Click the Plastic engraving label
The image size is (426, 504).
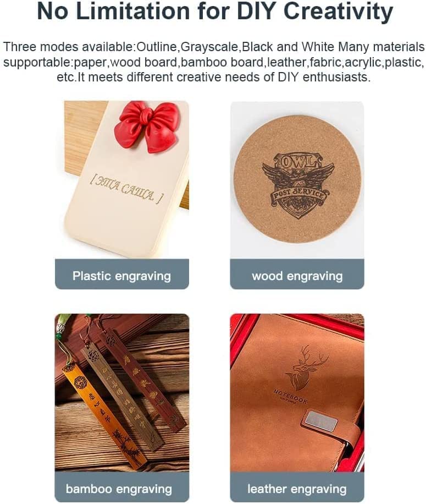[121, 276]
